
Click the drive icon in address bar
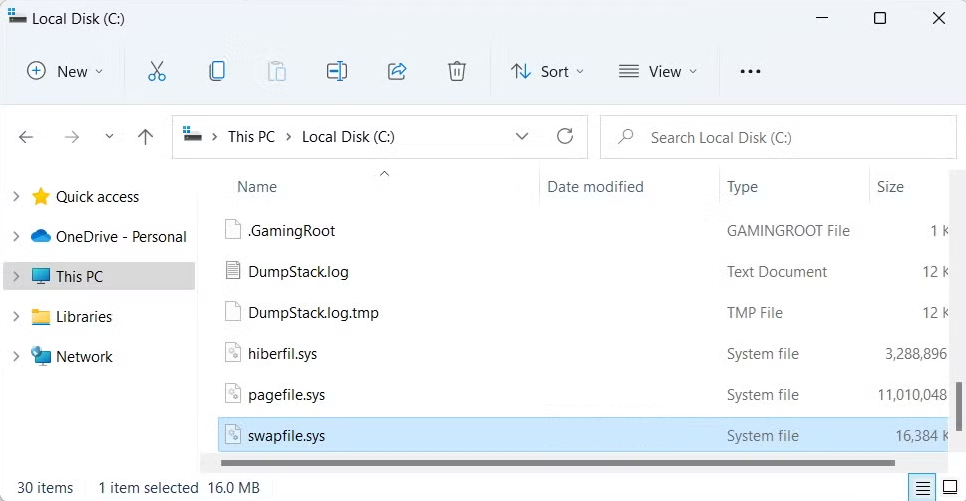192,135
